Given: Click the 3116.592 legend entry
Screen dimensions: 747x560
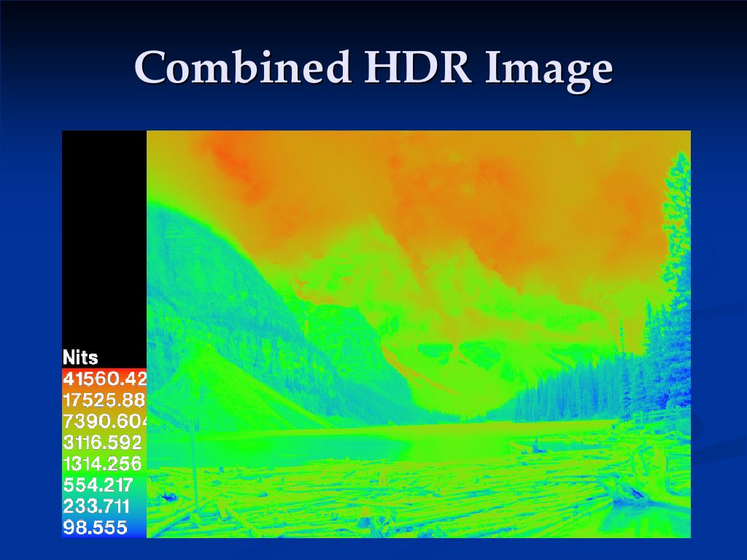Looking at the screenshot, I should point(104,442).
